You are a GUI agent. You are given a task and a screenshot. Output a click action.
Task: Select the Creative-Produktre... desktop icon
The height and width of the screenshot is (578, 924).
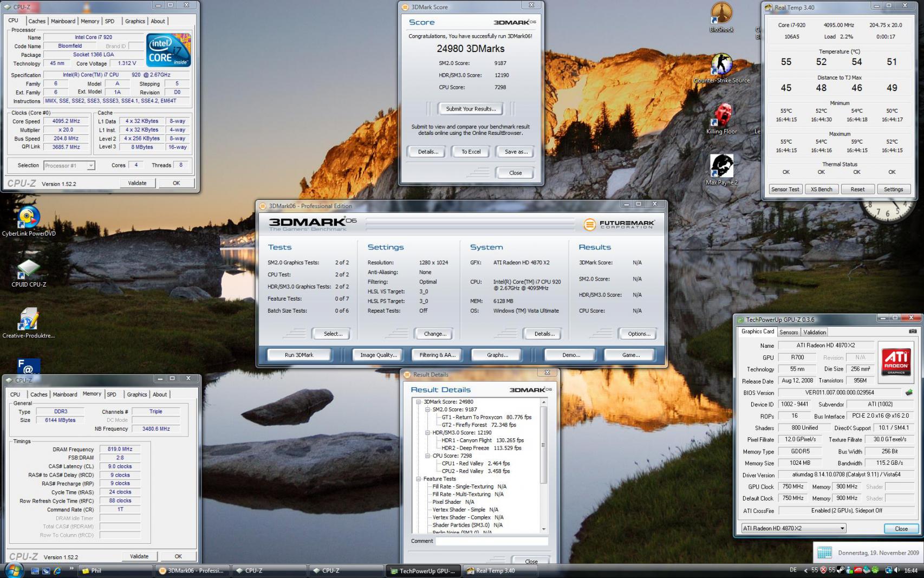[x=29, y=323]
